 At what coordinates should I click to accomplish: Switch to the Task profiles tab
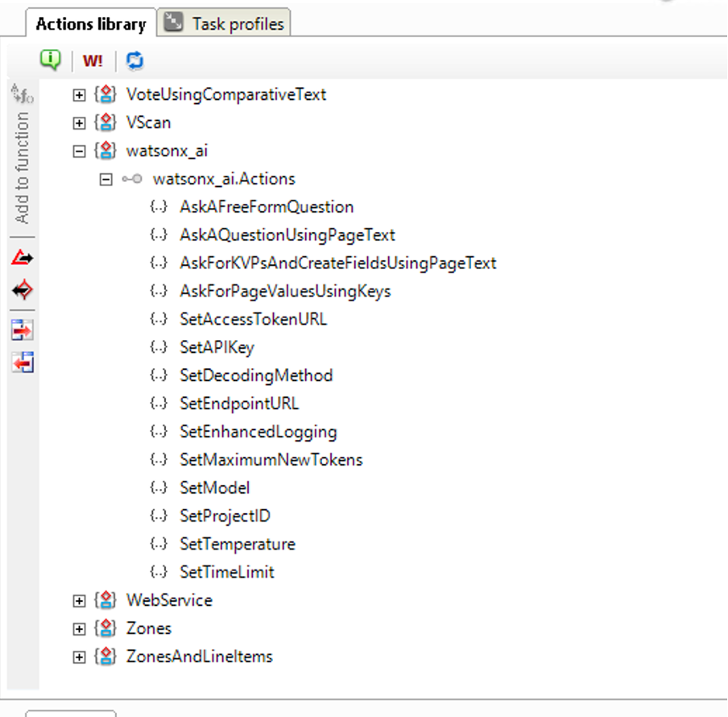click(226, 23)
